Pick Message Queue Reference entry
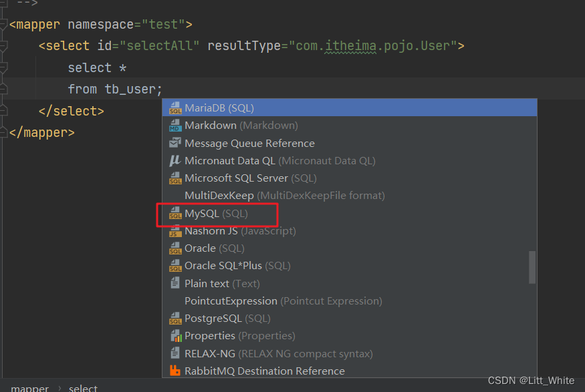 pos(350,143)
